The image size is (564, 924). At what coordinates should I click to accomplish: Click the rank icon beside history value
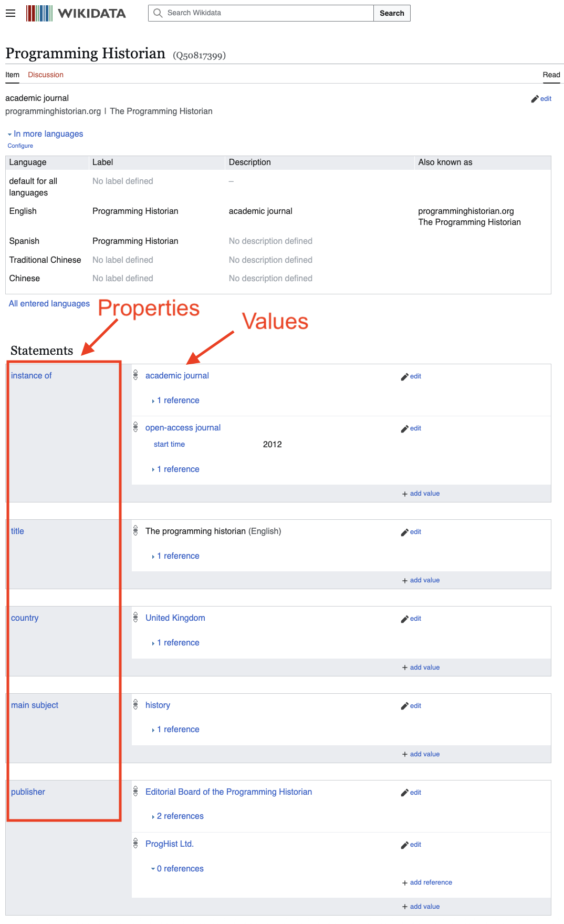pos(135,704)
